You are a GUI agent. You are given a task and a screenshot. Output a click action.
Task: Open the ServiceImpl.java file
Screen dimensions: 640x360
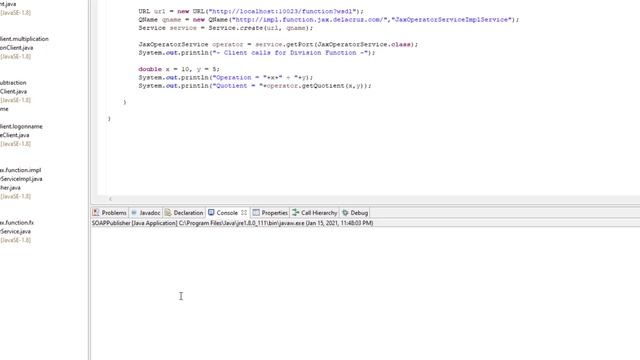[21, 179]
